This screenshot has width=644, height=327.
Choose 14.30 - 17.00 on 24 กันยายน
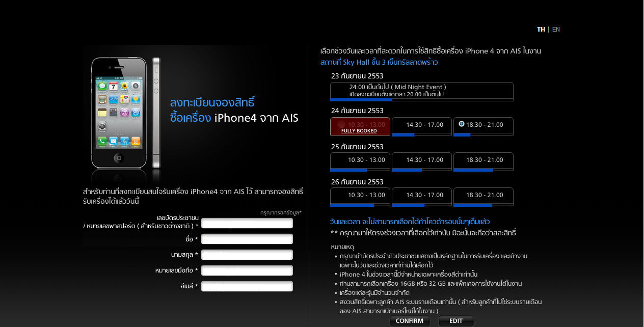point(422,126)
